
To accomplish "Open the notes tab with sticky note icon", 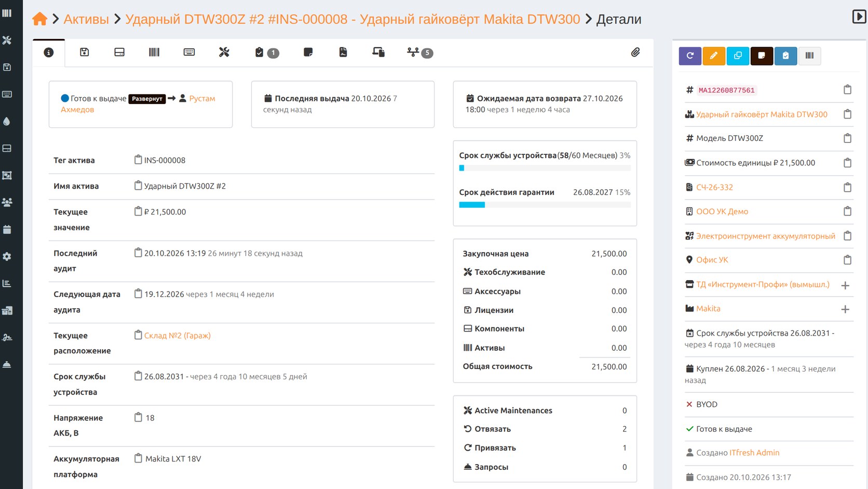I will [x=308, y=52].
